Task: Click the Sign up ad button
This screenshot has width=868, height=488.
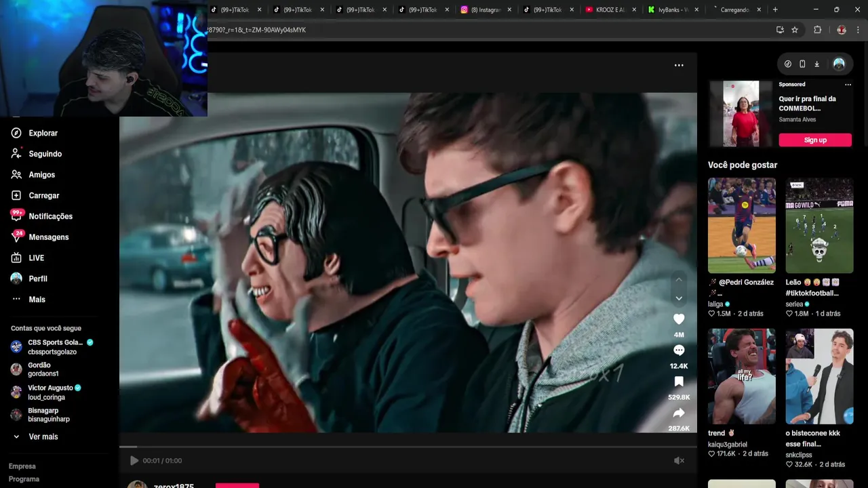Action: pos(815,140)
